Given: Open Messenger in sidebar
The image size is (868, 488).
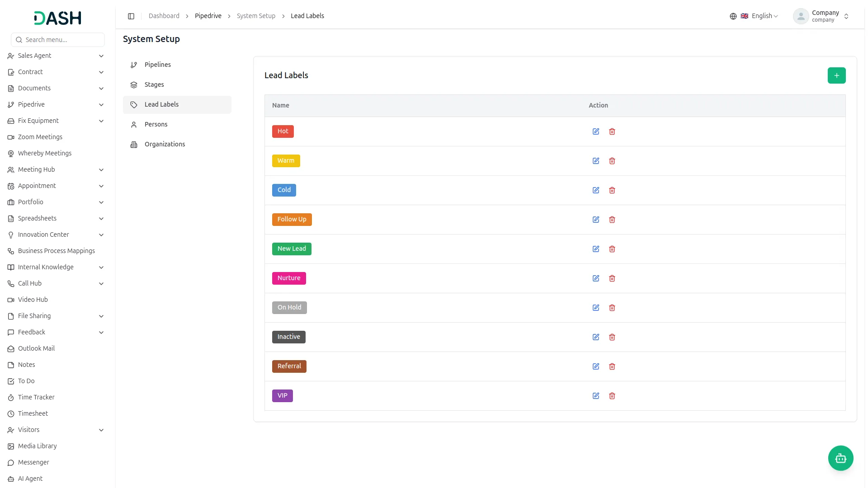Looking at the screenshot, I should coord(56,462).
